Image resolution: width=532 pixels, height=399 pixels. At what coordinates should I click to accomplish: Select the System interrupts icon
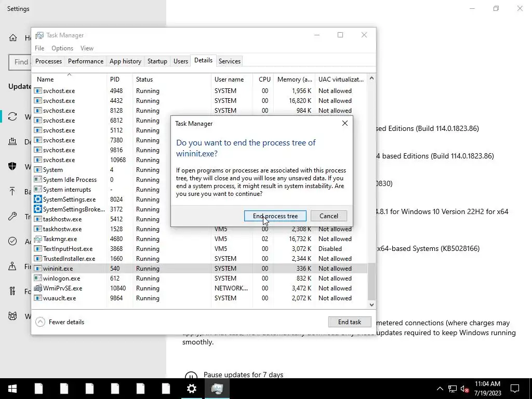pos(37,189)
